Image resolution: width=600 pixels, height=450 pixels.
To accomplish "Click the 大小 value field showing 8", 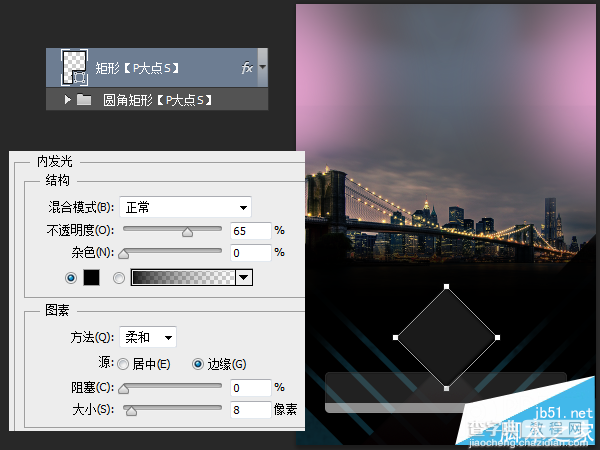I will point(251,410).
